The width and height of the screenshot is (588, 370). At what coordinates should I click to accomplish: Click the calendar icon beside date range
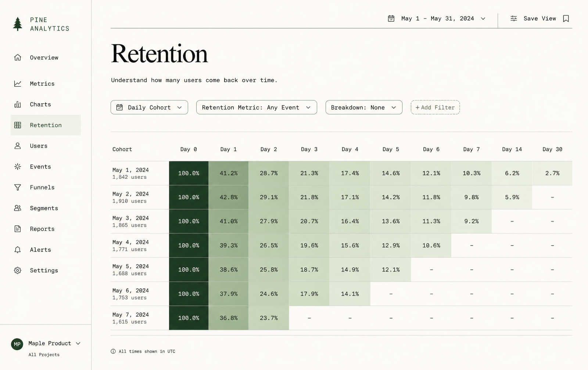[391, 18]
